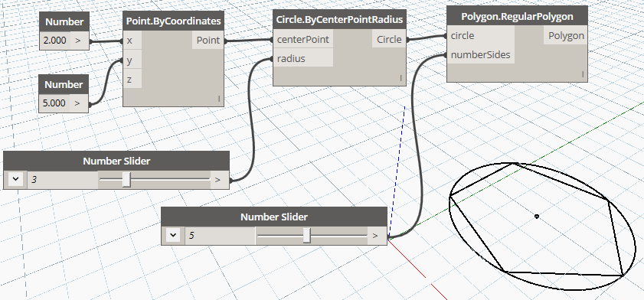The image size is (644, 300).
Task: Edit the slider value field showing 5
Action: coord(221,236)
